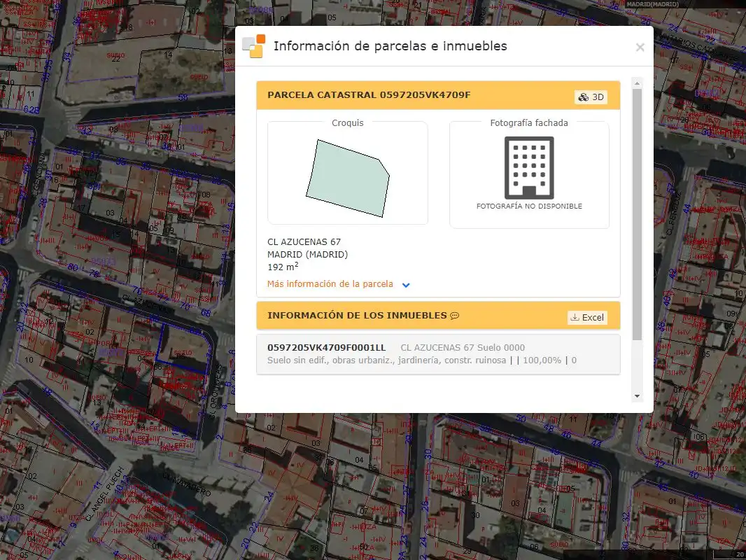Click the dialog's vertical scrollbar thumb
Image resolution: width=746 pixels, height=560 pixels.
[637, 214]
